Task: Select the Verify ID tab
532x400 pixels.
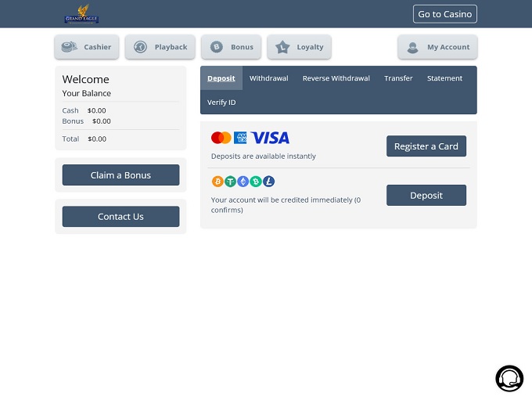Action: (221, 103)
